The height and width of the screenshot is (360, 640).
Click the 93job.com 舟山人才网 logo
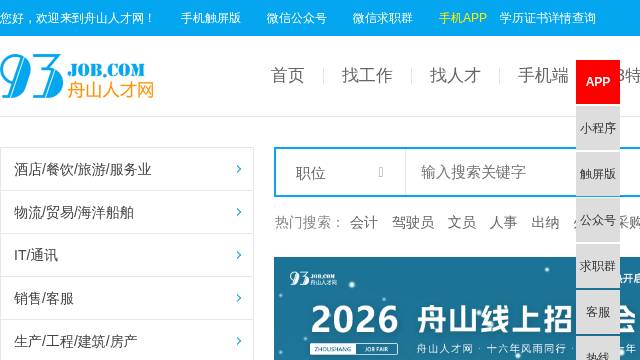click(x=77, y=76)
